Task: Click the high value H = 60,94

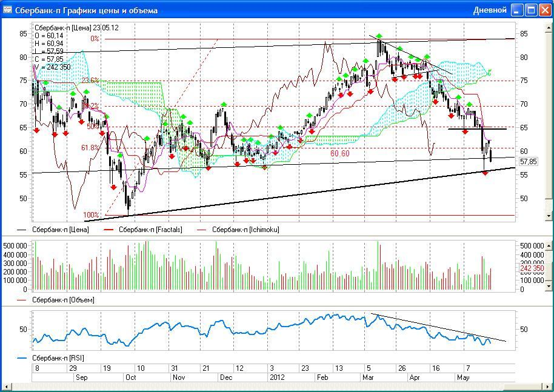Action: click(49, 44)
